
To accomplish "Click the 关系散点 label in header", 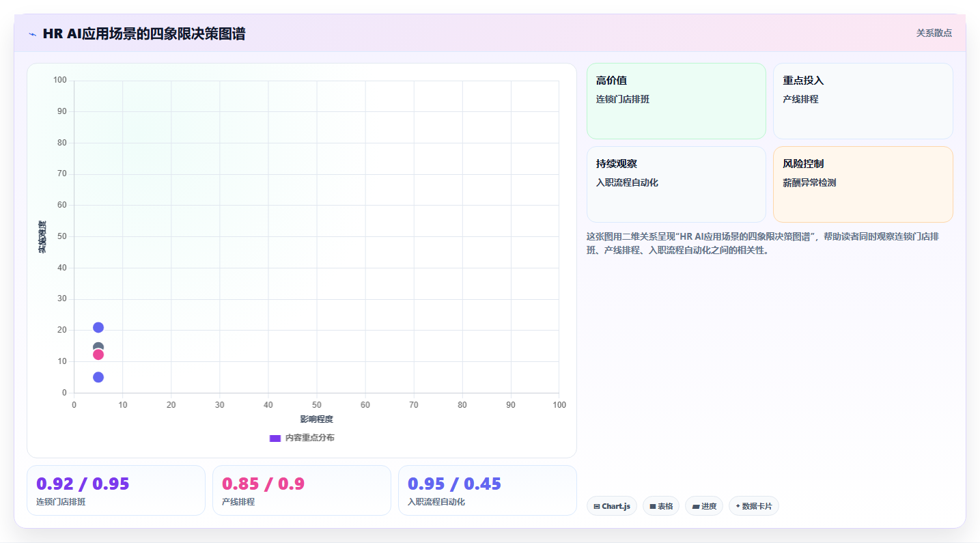I will pyautogui.click(x=934, y=33).
